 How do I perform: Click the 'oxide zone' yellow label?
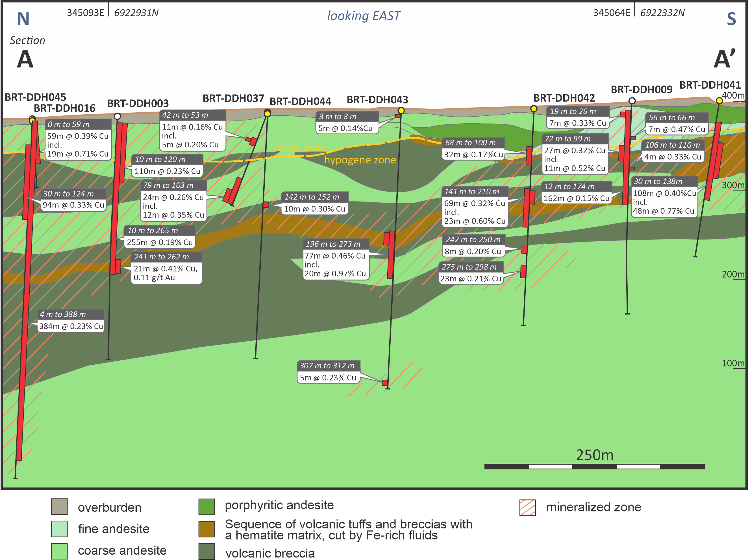300,147
